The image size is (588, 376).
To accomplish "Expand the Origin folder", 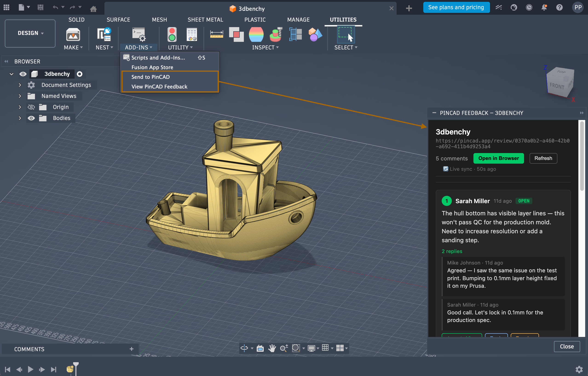I will [20, 107].
